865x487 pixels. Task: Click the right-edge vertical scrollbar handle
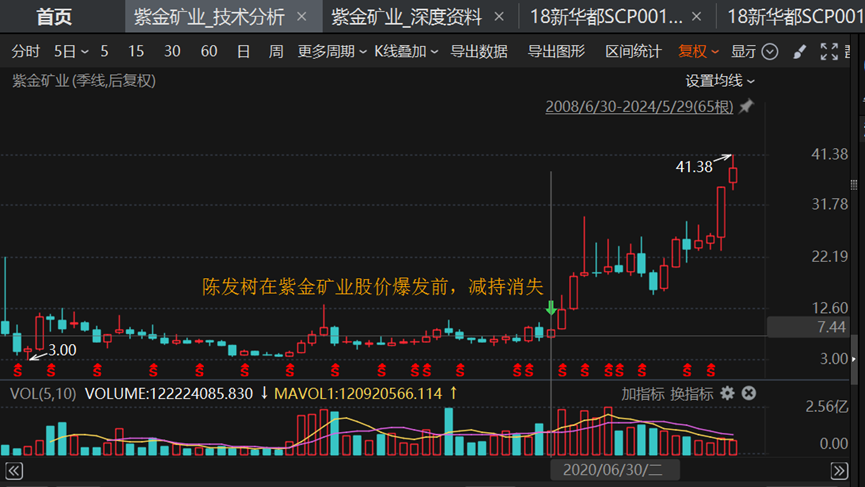coord(854,358)
